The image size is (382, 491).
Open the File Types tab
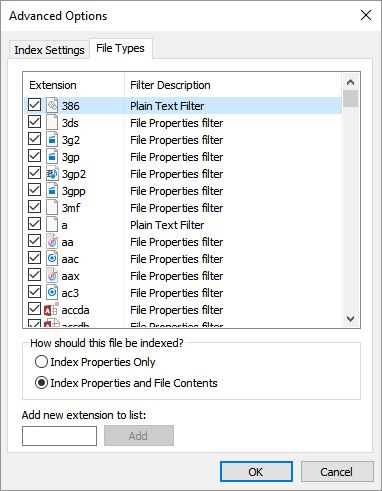120,49
